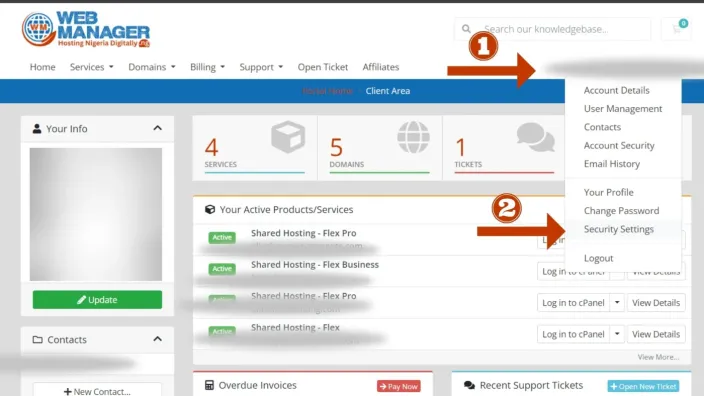The height and width of the screenshot is (396, 704).
Task: Click the folder icon beside Contacts
Action: (x=38, y=339)
